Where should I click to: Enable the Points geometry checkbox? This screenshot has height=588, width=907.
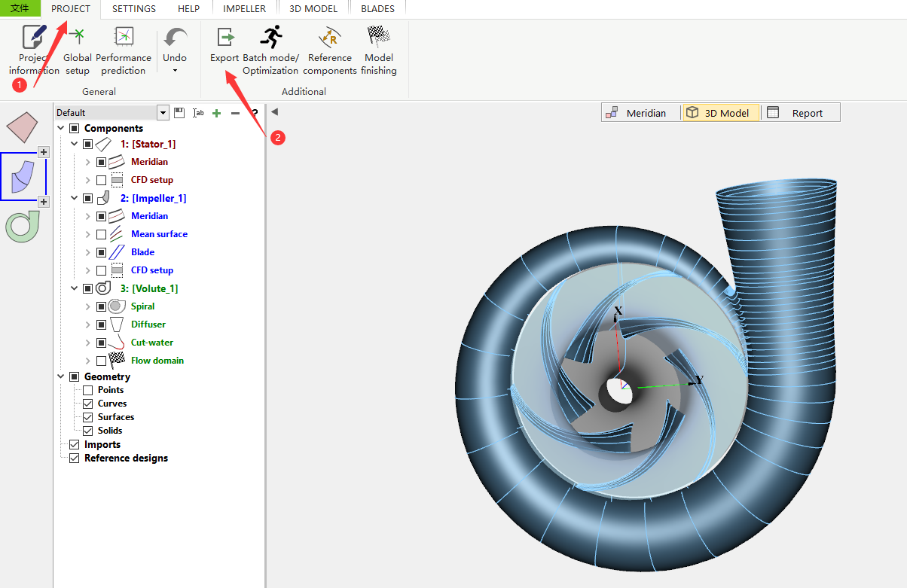[x=88, y=390]
